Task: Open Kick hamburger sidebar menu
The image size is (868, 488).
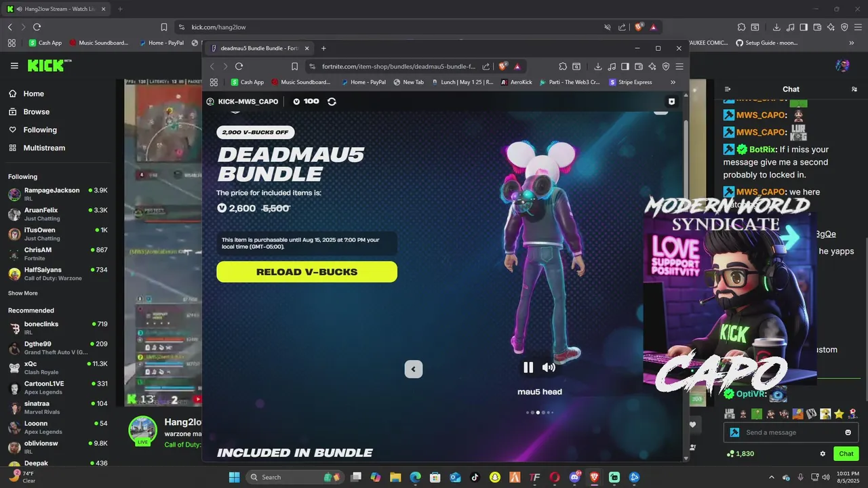Action: (x=14, y=66)
